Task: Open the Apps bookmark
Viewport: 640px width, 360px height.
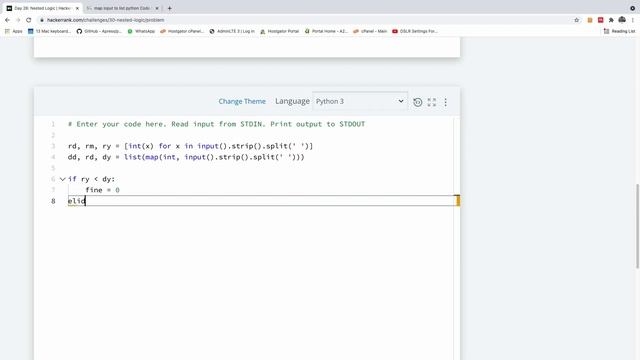Action: (x=13, y=31)
